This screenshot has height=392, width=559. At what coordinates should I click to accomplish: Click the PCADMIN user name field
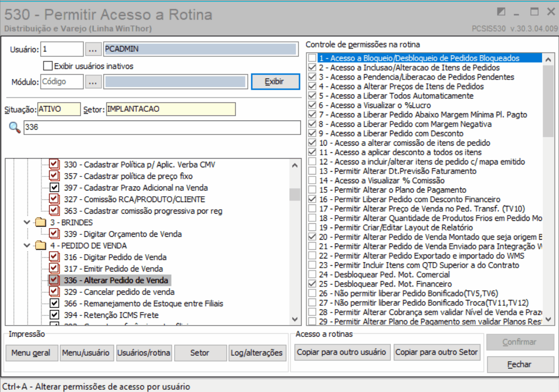(x=201, y=49)
